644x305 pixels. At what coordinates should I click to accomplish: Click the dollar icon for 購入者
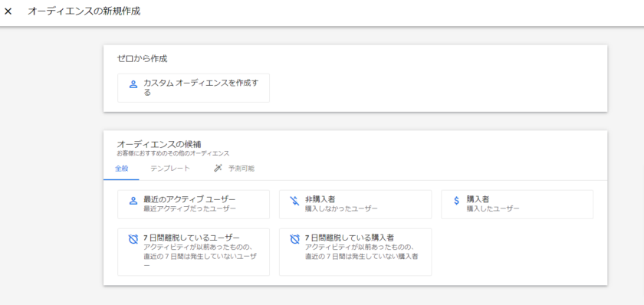click(x=456, y=201)
